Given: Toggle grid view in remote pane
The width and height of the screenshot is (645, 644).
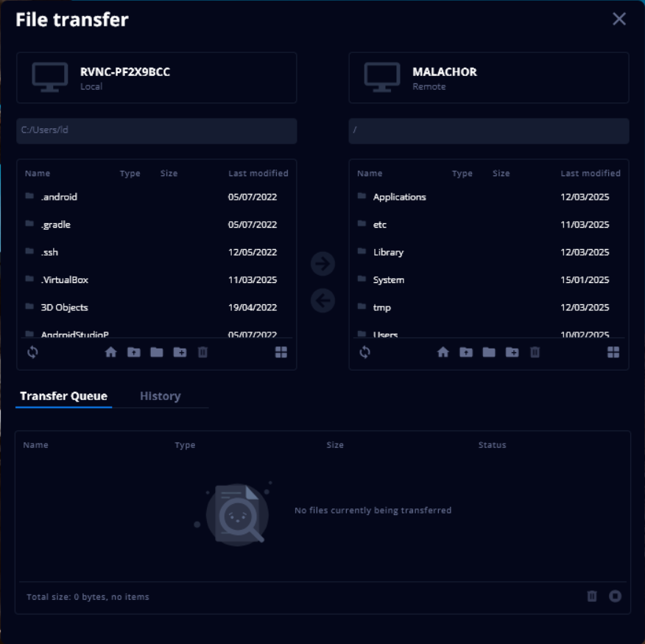Looking at the screenshot, I should pyautogui.click(x=613, y=352).
